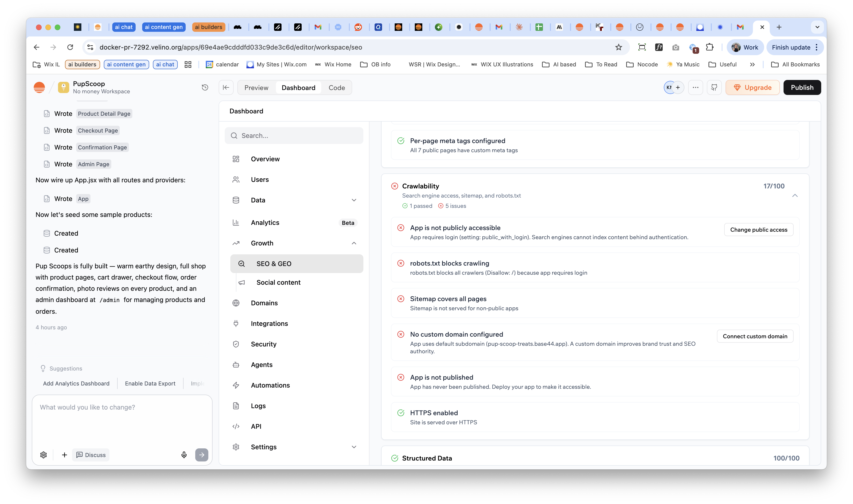This screenshot has height=504, width=853.
Task: Toggle Discuss mode in chat
Action: click(91, 455)
